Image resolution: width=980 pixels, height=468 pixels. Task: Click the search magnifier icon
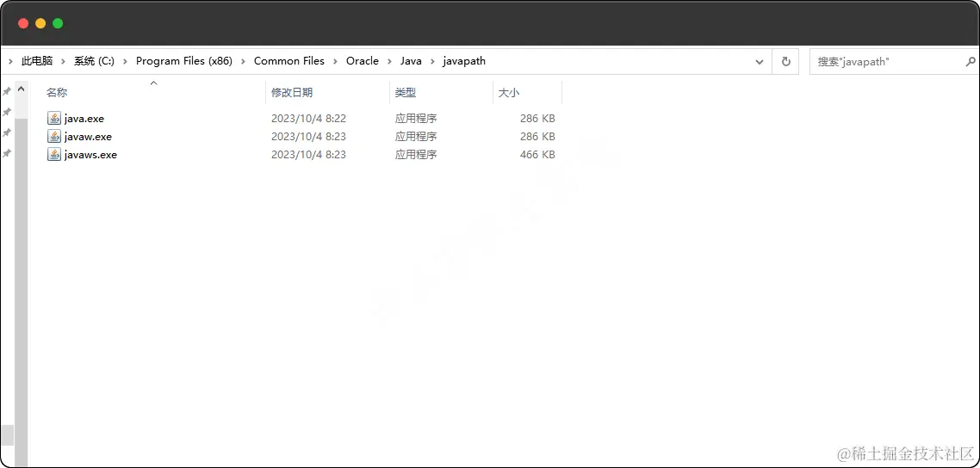pos(970,62)
